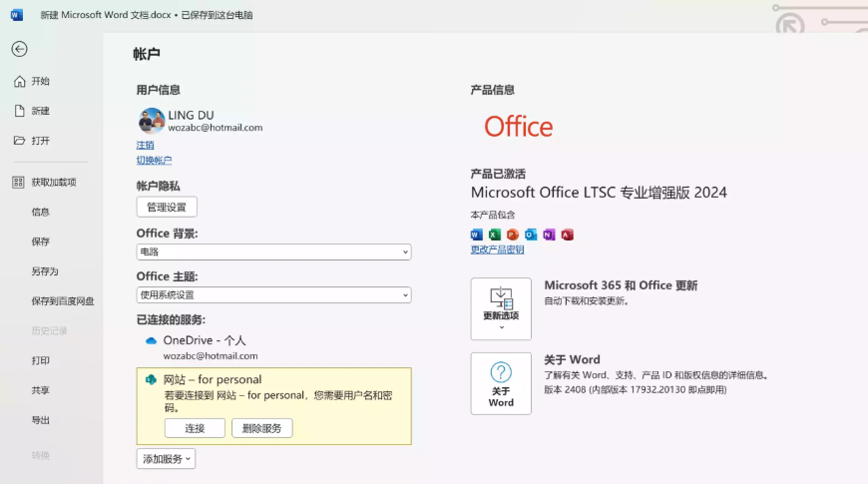Open the 更新选项 menu
The image size is (868, 500).
click(501, 309)
